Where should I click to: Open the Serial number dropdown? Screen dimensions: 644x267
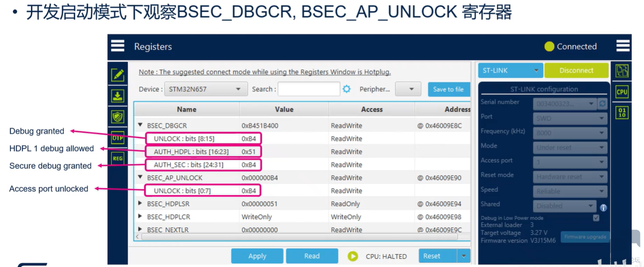565,104
